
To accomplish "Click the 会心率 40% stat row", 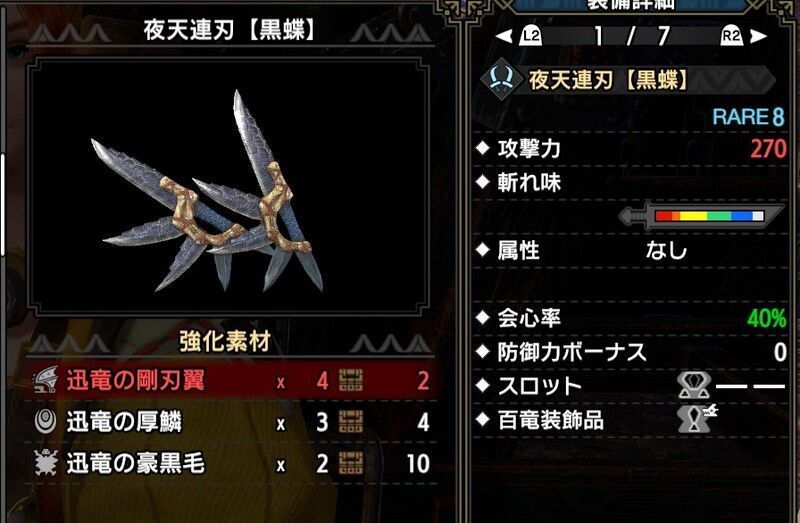I will pyautogui.click(x=631, y=318).
